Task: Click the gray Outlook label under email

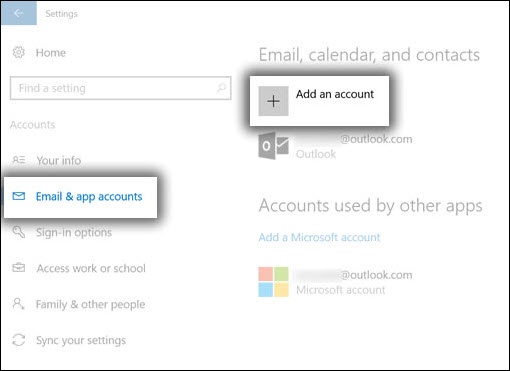Action: pos(316,154)
